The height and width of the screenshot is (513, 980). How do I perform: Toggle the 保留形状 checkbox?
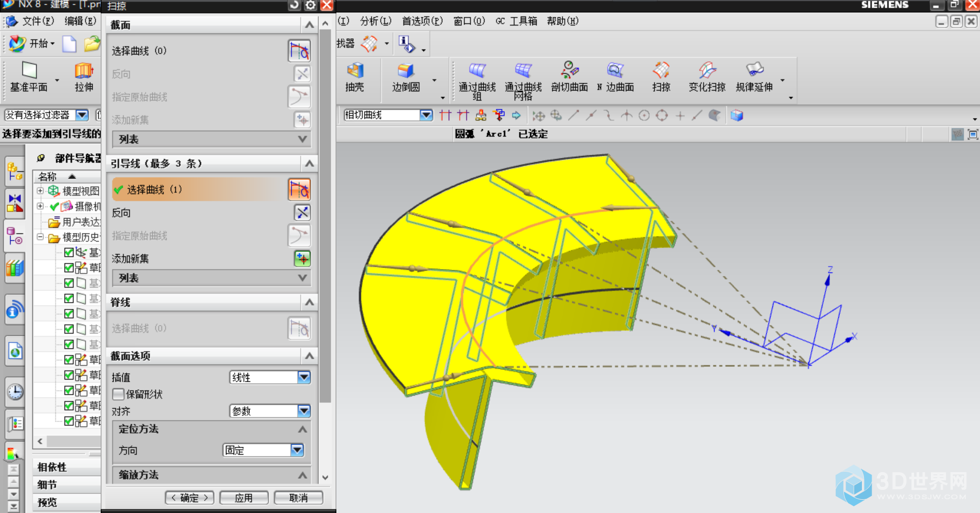coord(119,394)
